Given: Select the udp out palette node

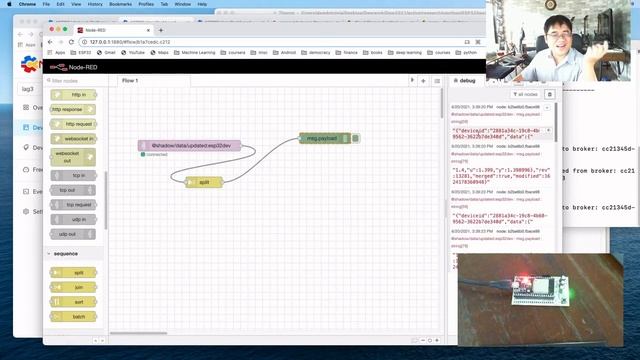Looking at the screenshot, I should (x=73, y=234).
